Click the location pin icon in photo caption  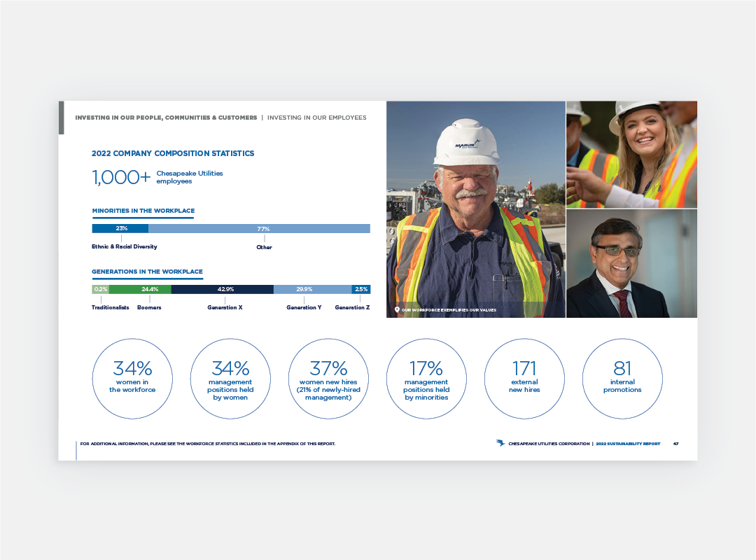[x=397, y=309]
